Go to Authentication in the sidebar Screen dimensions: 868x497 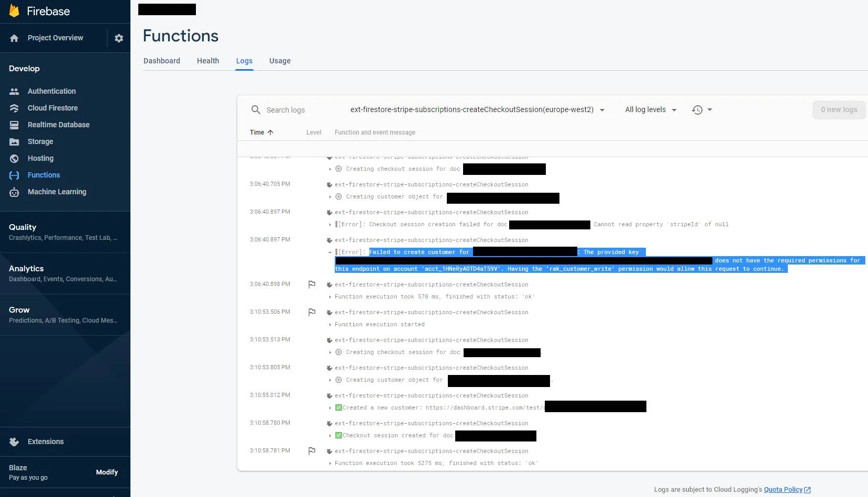[x=51, y=91]
